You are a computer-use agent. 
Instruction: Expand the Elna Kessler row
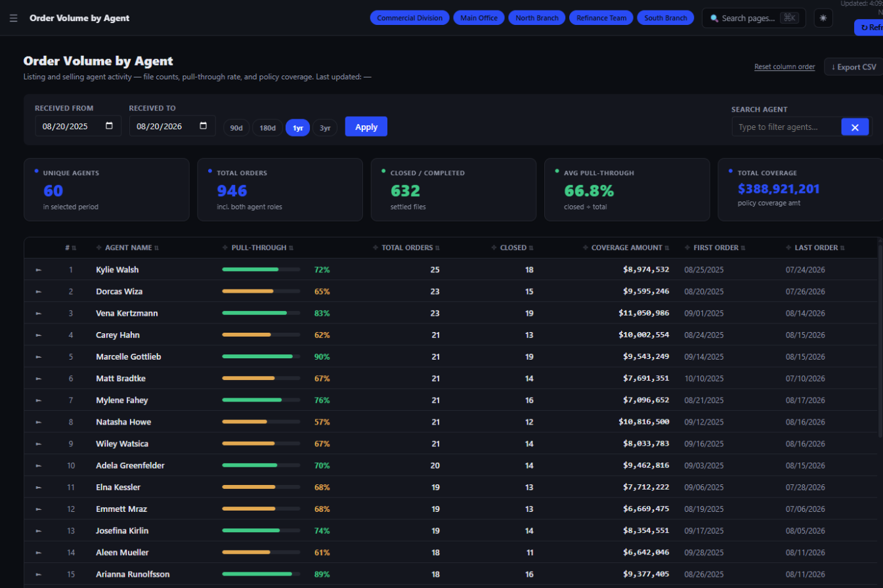(x=38, y=487)
